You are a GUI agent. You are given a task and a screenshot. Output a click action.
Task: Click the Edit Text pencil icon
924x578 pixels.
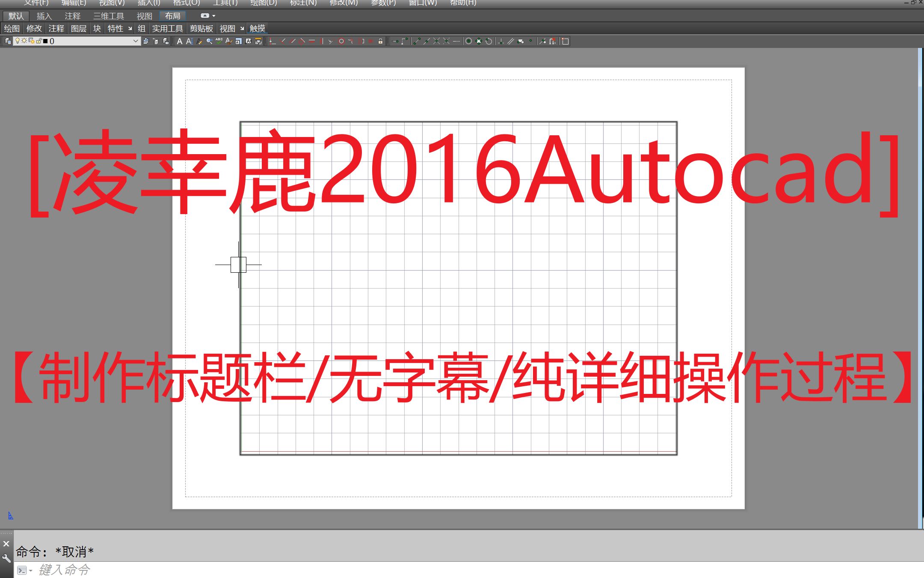tap(200, 41)
